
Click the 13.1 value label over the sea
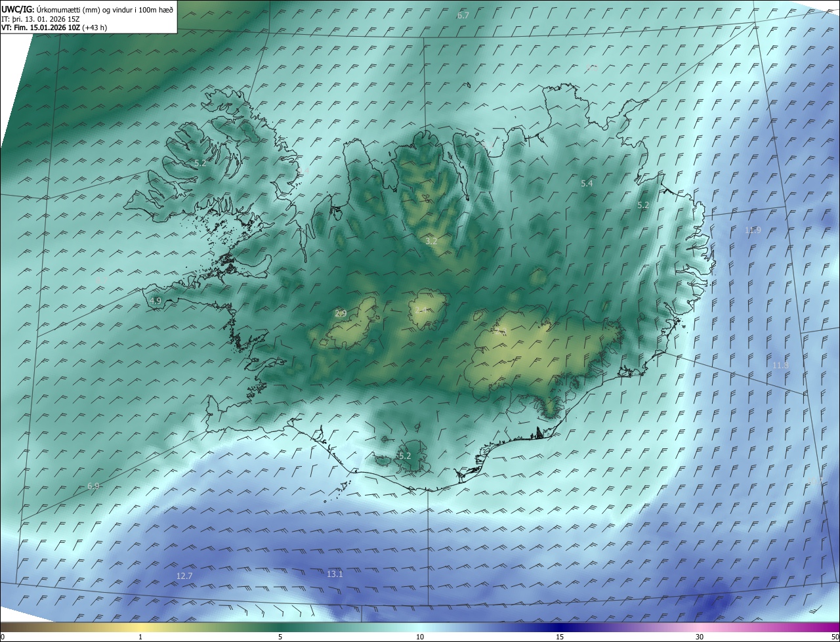click(335, 574)
